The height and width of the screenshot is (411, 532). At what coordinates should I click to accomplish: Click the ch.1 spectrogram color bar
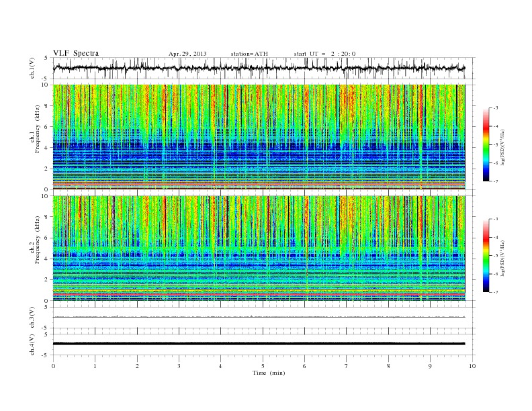coord(486,144)
